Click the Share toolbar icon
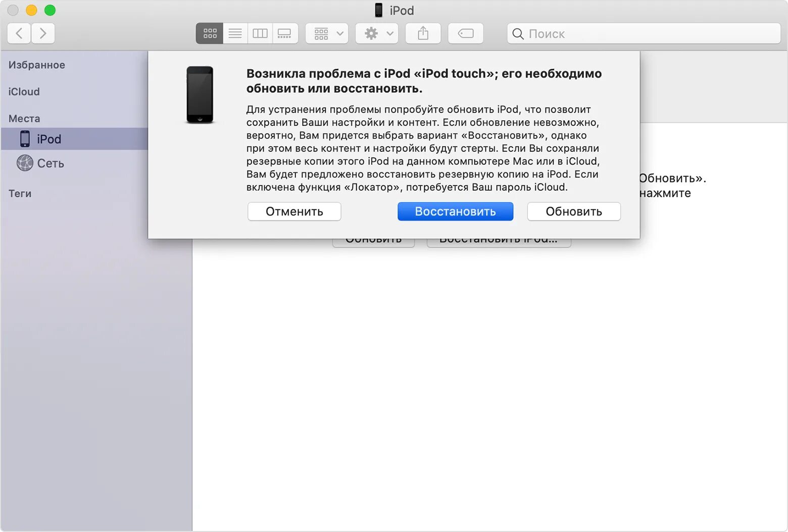Image resolution: width=788 pixels, height=532 pixels. [x=423, y=34]
